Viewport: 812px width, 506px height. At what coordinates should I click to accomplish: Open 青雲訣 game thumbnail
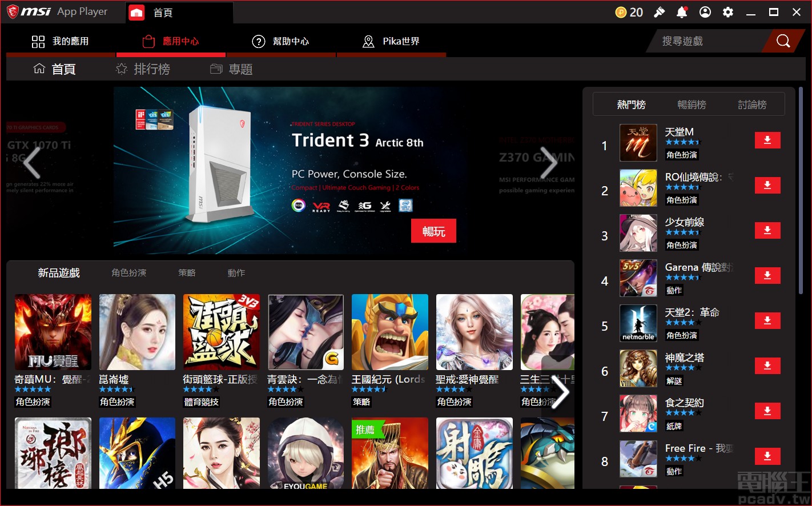click(305, 332)
